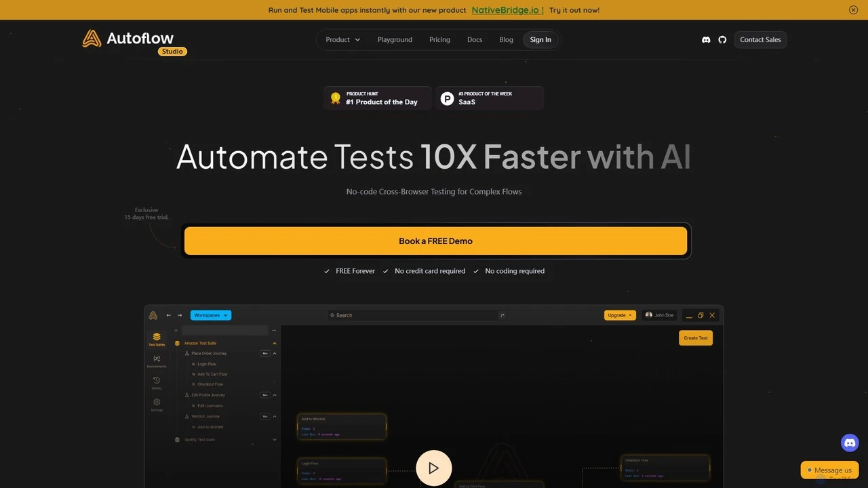Screen dimensions: 868x488
Task: Go to Playground in the nav bar
Action: click(395, 40)
